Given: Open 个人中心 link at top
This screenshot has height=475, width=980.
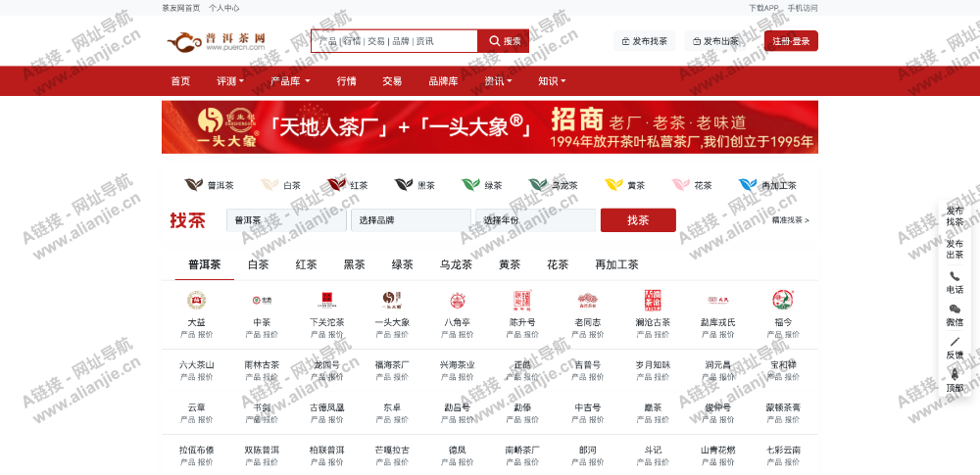Looking at the screenshot, I should point(223,8).
